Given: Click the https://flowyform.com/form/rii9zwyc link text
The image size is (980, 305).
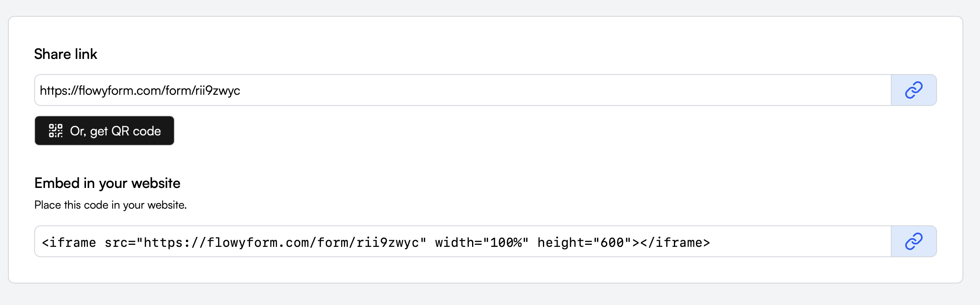Looking at the screenshot, I should pos(139,90).
